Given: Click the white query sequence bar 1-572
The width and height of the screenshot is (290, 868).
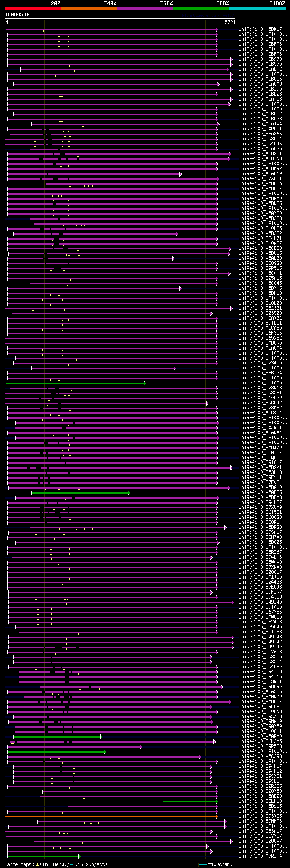Looking at the screenshot, I should pyautogui.click(x=120, y=19).
